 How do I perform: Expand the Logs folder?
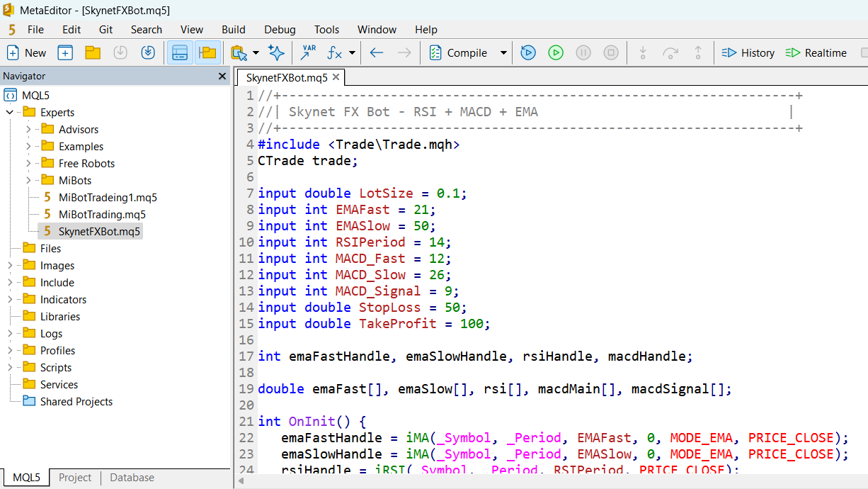pos(10,333)
